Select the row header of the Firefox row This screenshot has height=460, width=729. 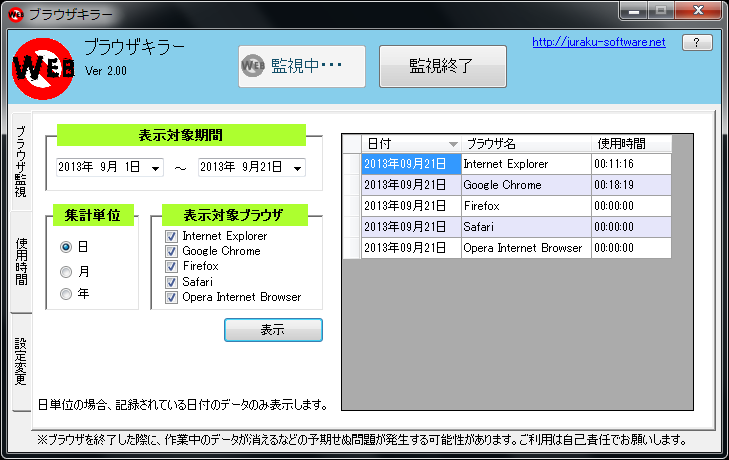pos(352,206)
